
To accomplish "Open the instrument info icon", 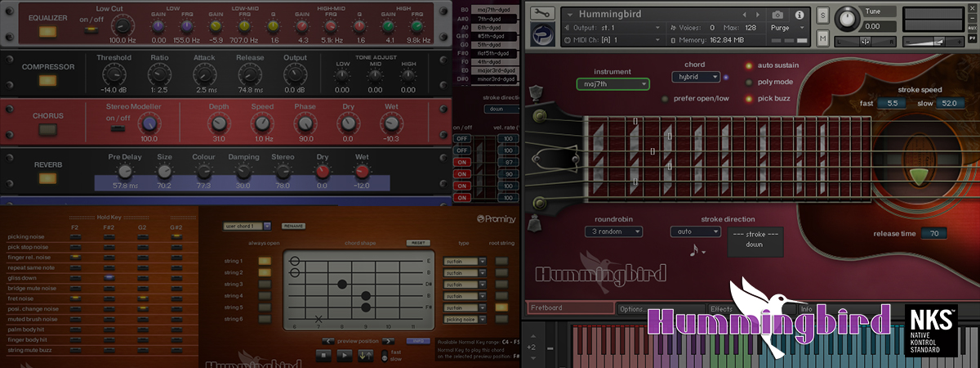I will tap(798, 15).
